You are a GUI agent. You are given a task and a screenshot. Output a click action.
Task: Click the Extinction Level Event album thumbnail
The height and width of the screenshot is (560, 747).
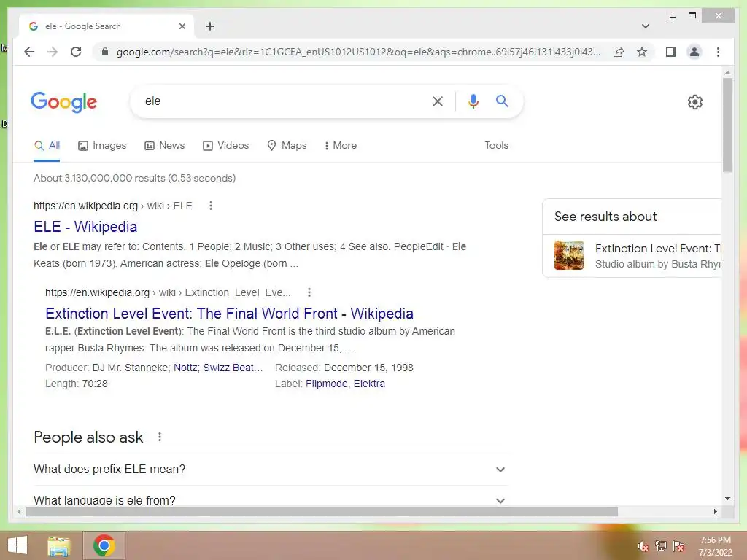click(569, 255)
